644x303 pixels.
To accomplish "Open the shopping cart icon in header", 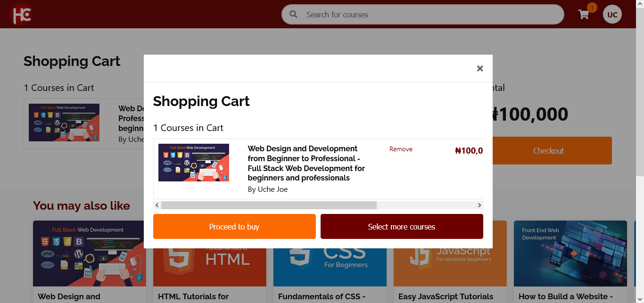I will coord(584,15).
